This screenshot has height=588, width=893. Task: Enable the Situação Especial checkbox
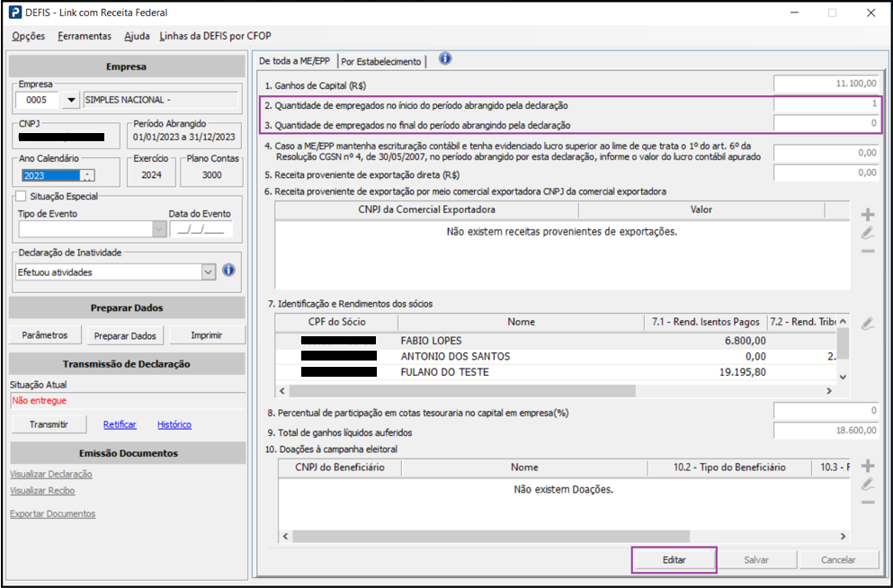point(22,196)
